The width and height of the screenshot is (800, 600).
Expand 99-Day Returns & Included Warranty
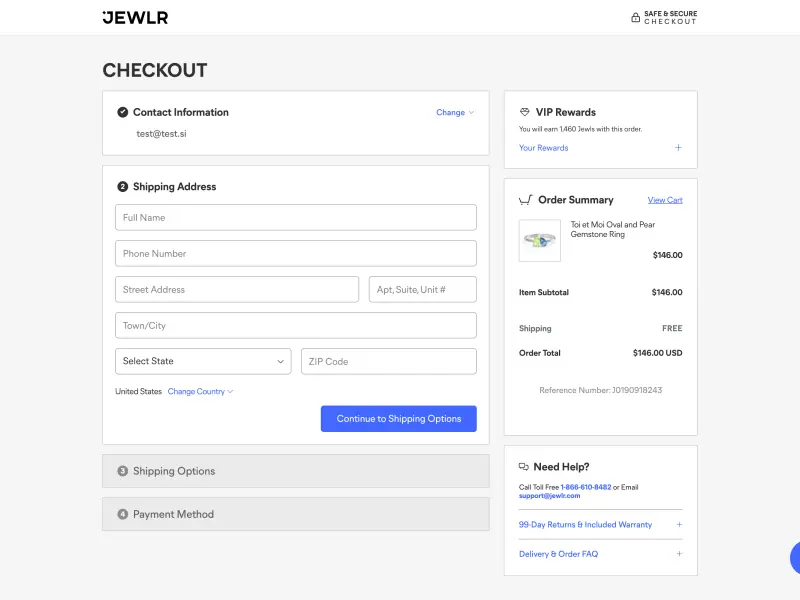click(679, 524)
